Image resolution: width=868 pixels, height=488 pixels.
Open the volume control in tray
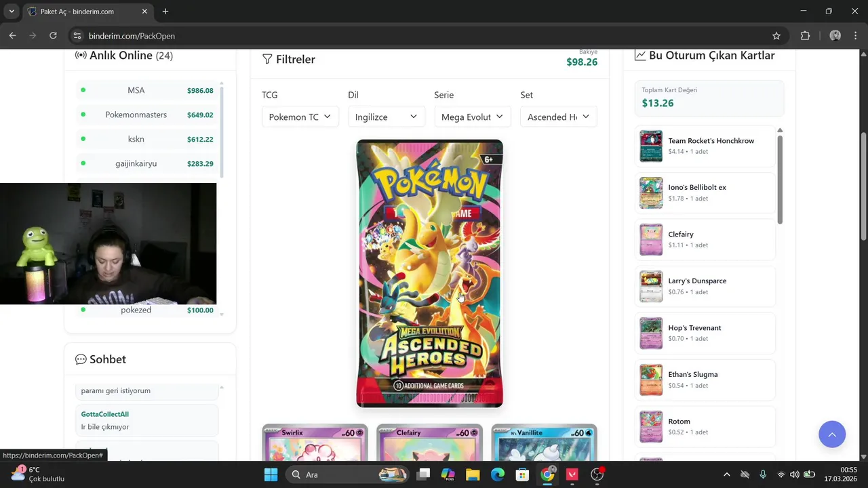[795, 474]
